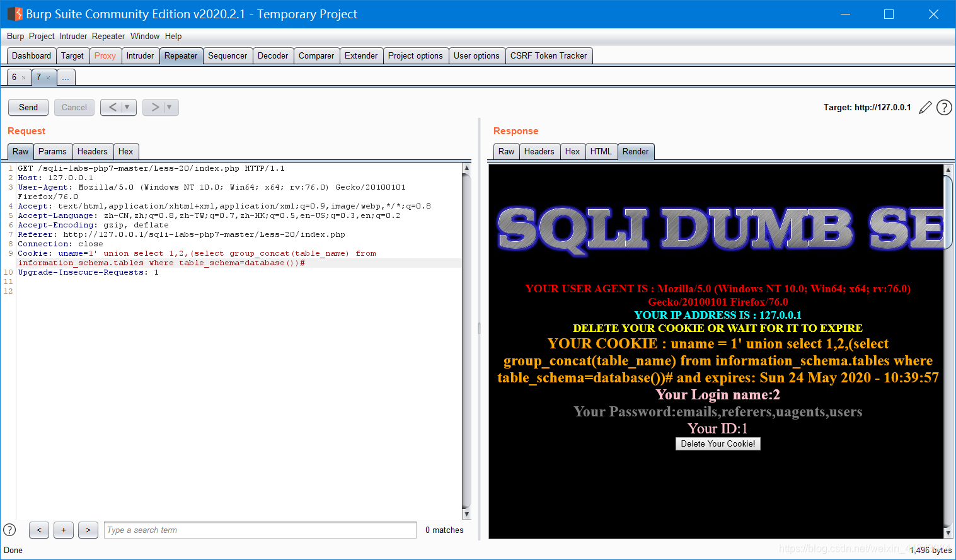Open the Project menu

point(42,36)
